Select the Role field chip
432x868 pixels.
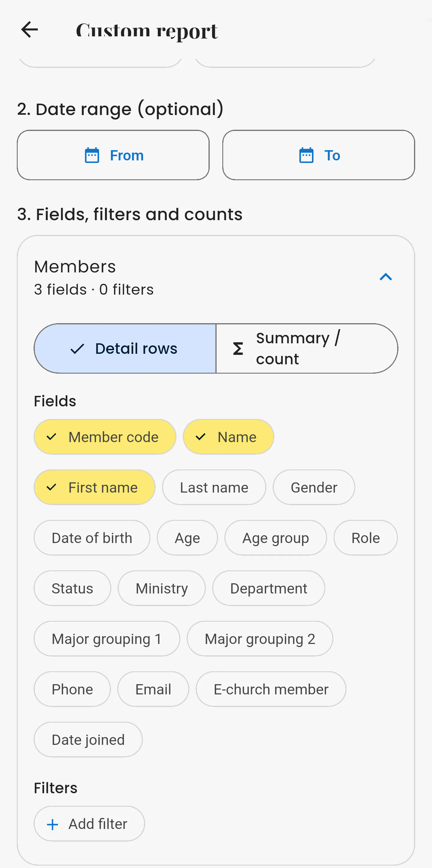(365, 538)
